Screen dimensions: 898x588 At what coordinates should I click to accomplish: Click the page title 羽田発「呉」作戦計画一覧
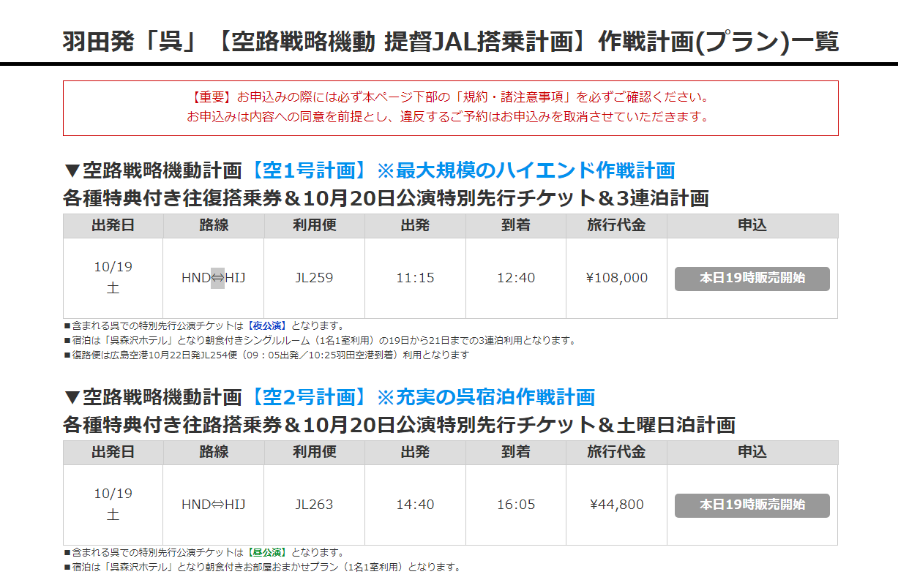pos(450,42)
